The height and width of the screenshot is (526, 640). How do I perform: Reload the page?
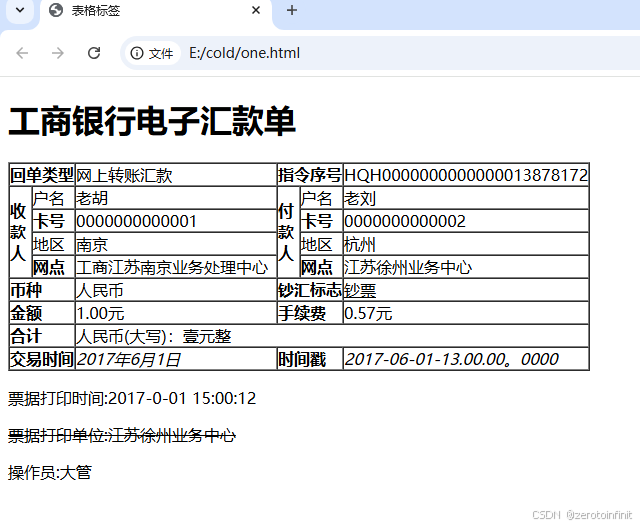tap(94, 53)
